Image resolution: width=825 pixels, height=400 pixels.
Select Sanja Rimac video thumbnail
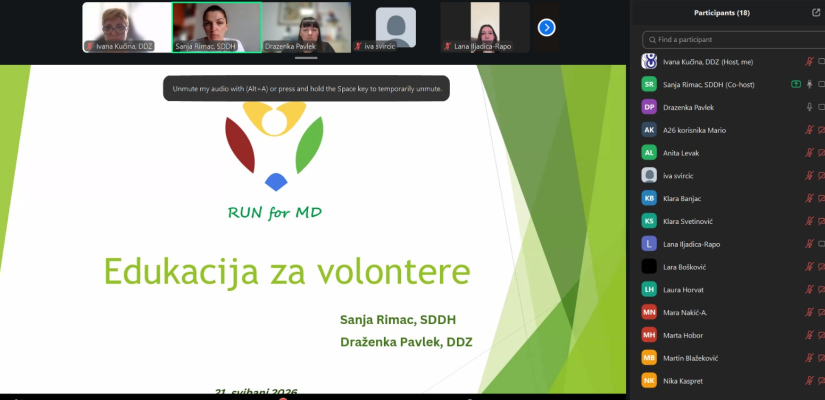point(217,27)
